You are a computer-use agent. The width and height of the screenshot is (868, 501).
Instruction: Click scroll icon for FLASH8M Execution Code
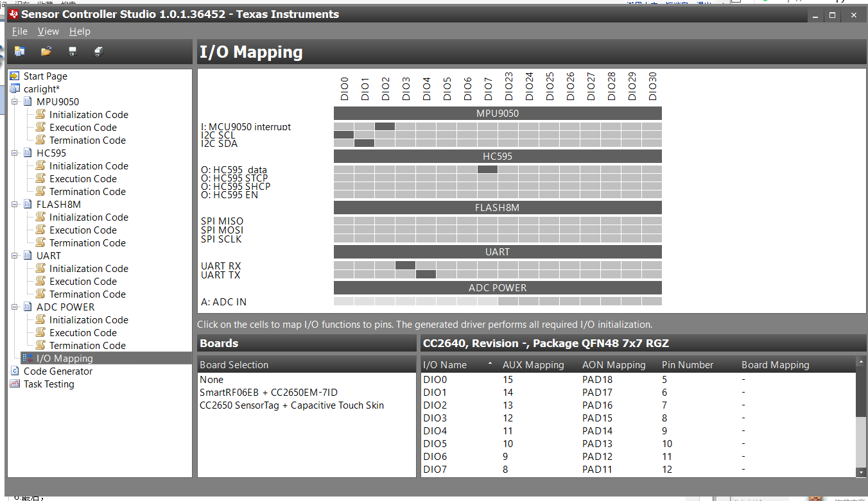40,230
